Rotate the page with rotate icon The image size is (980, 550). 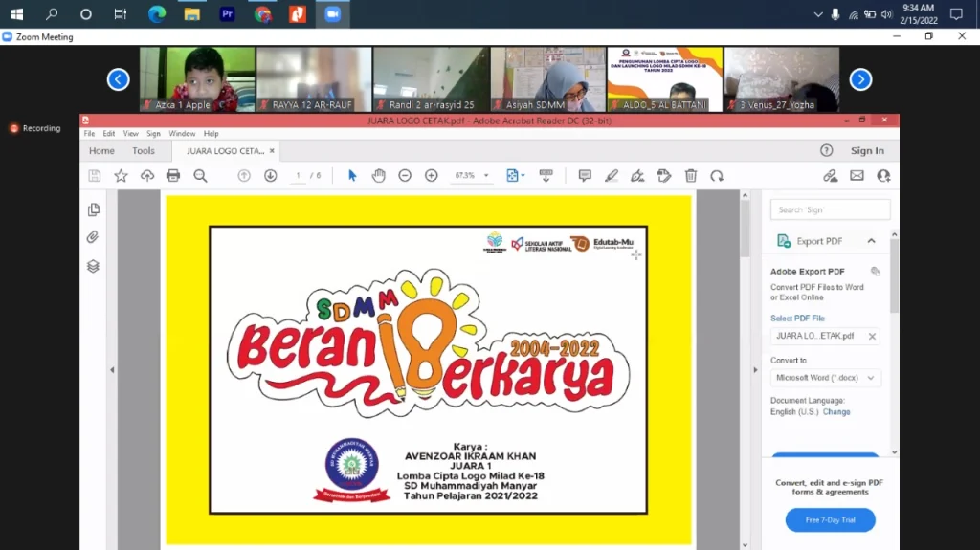[x=717, y=176]
